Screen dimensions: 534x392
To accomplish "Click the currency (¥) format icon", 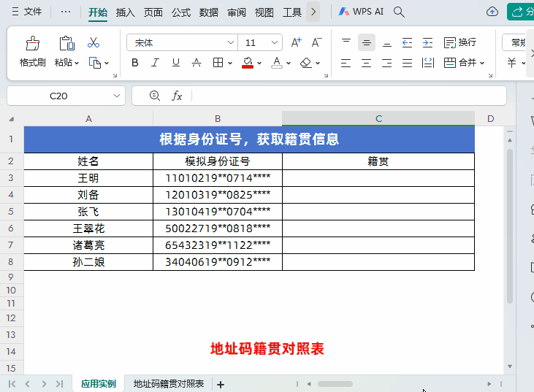I will 511,63.
